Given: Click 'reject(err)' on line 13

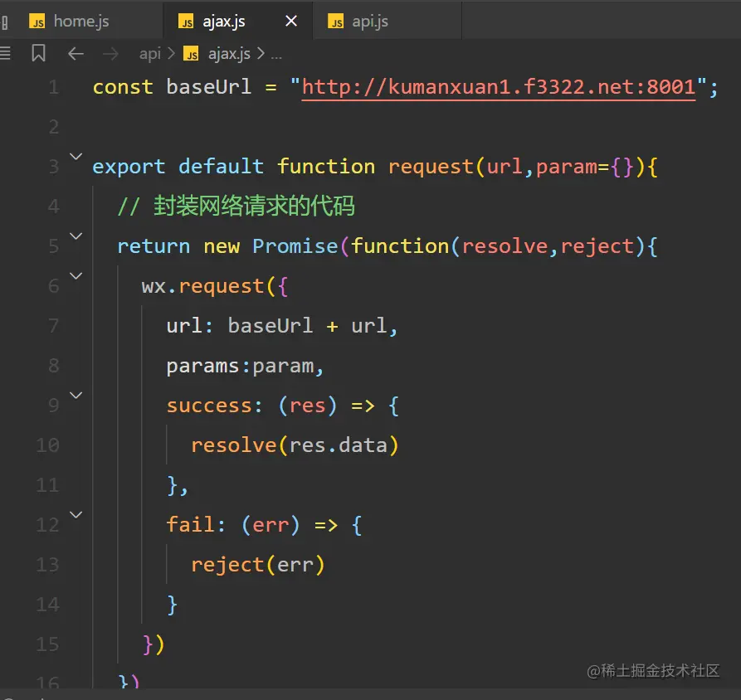Looking at the screenshot, I should point(258,565).
